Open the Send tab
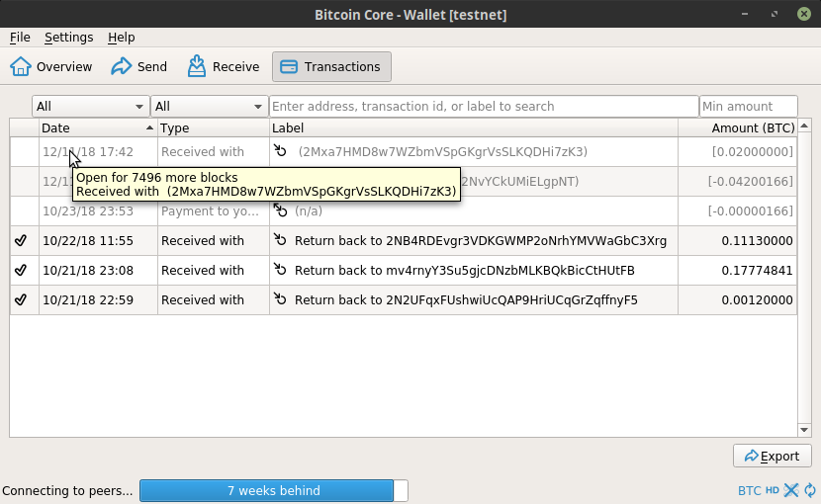Image resolution: width=821 pixels, height=504 pixels. [138, 67]
